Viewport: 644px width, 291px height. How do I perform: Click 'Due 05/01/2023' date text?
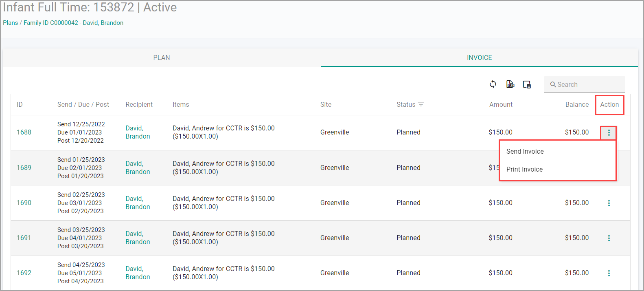[x=80, y=273]
